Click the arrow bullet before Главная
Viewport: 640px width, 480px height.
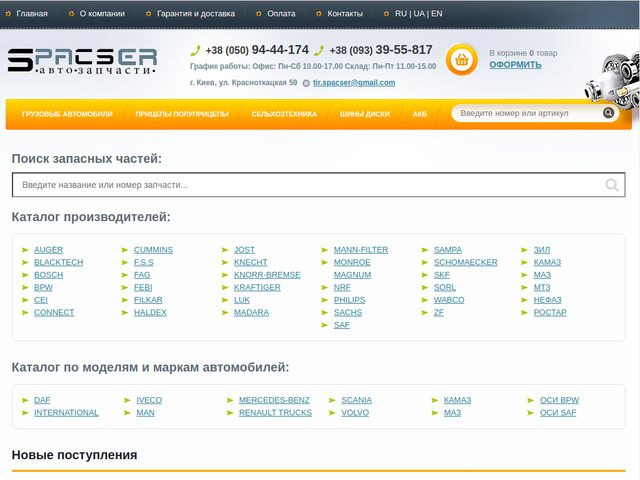click(x=8, y=14)
